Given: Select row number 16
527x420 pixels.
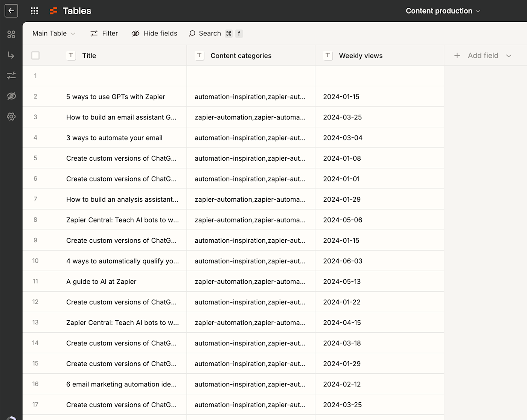Looking at the screenshot, I should pyautogui.click(x=35, y=384).
